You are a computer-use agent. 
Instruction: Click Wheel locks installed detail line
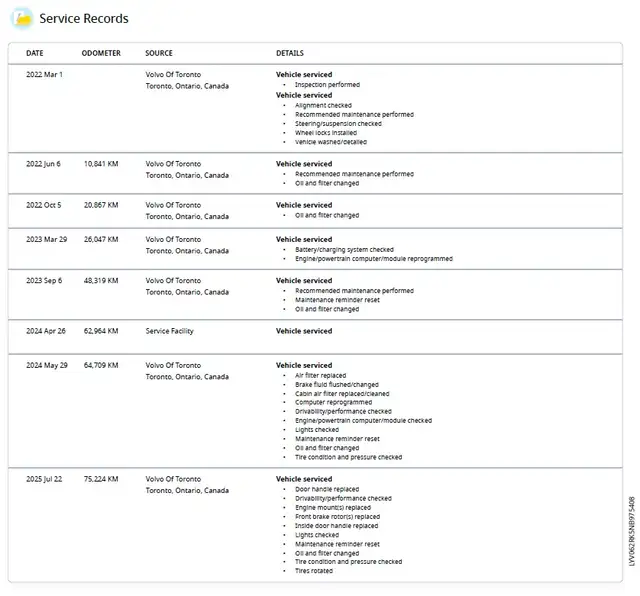tap(325, 133)
